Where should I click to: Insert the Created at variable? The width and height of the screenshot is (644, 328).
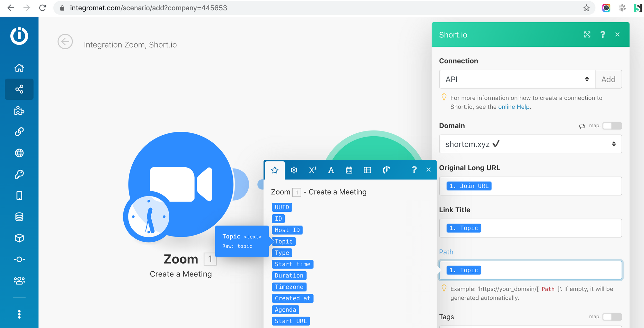point(293,298)
